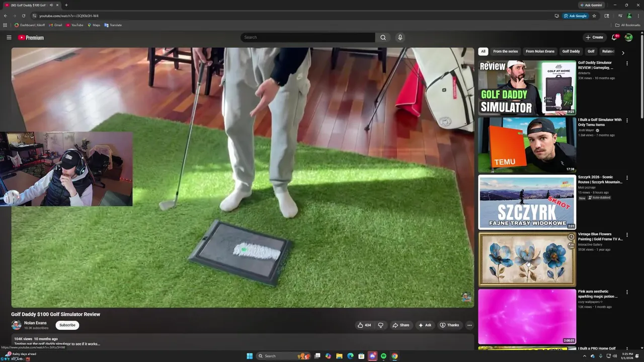Click the Thanks button
The width and height of the screenshot is (644, 362).
tap(449, 325)
